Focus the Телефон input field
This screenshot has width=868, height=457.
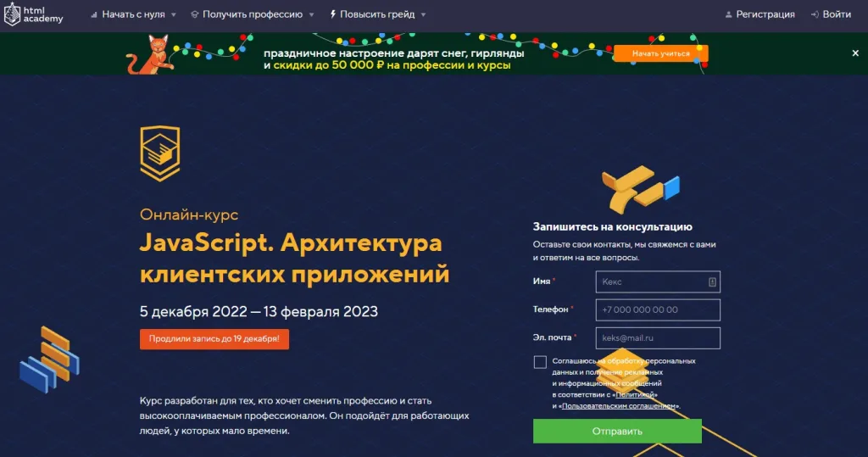658,309
